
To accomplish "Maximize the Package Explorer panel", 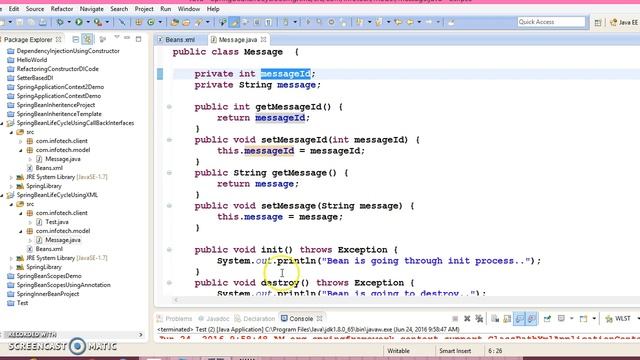I will pyautogui.click(x=139, y=39).
